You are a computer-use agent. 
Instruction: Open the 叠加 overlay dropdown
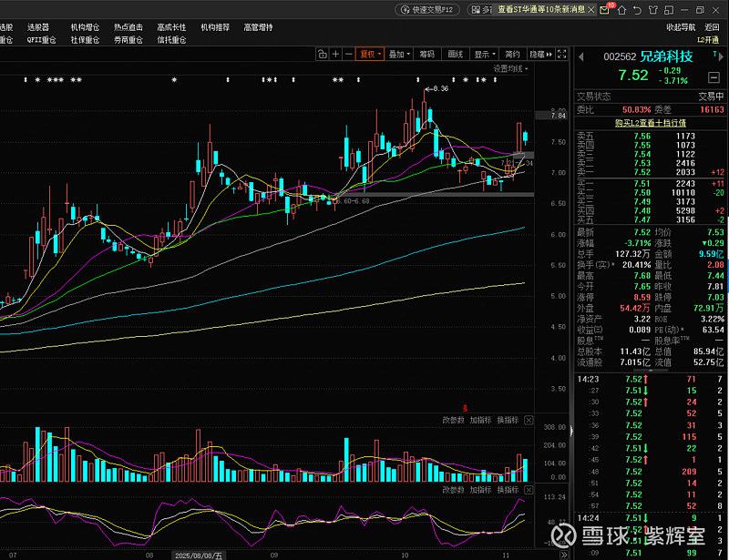pyautogui.click(x=399, y=55)
